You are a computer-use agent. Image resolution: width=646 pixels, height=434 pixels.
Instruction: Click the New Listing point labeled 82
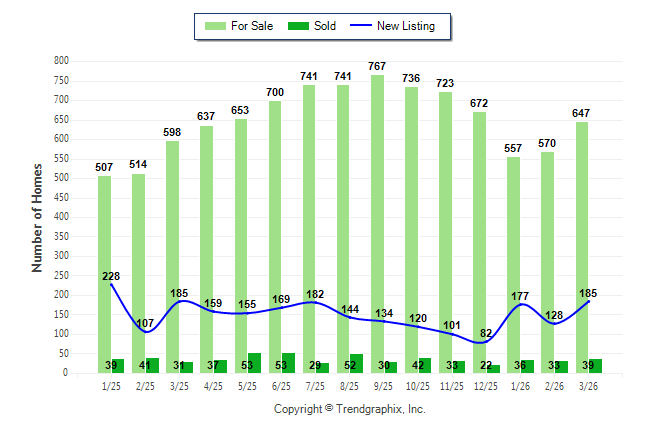tap(486, 341)
